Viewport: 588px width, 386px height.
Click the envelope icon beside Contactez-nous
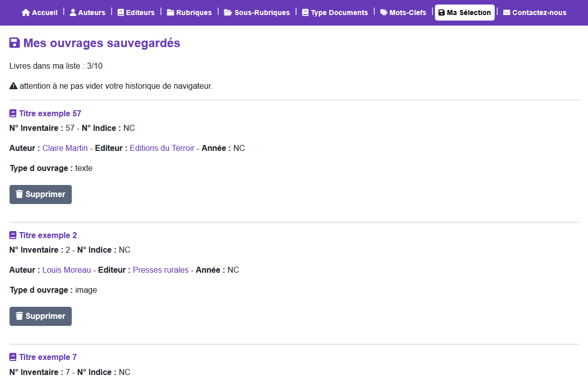507,13
